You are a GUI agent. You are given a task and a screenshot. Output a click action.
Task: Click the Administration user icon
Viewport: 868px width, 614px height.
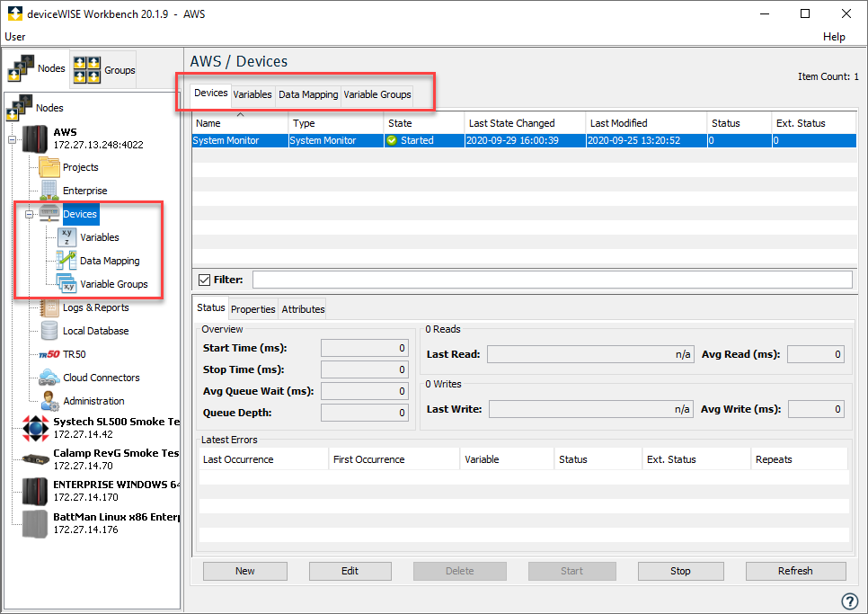coord(49,401)
